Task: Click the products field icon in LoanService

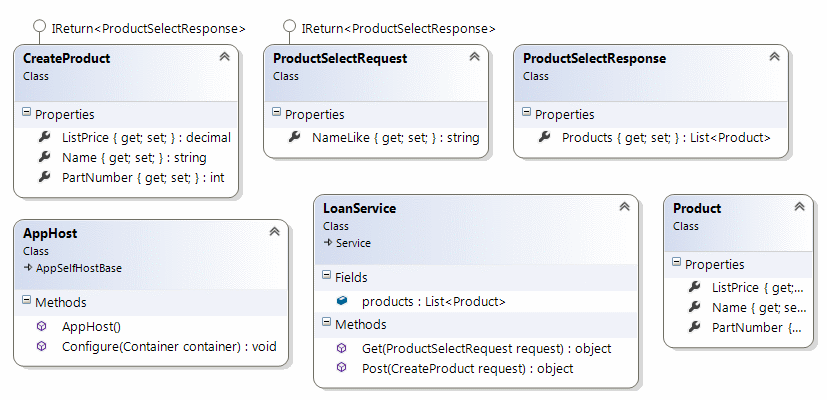Action: click(342, 301)
